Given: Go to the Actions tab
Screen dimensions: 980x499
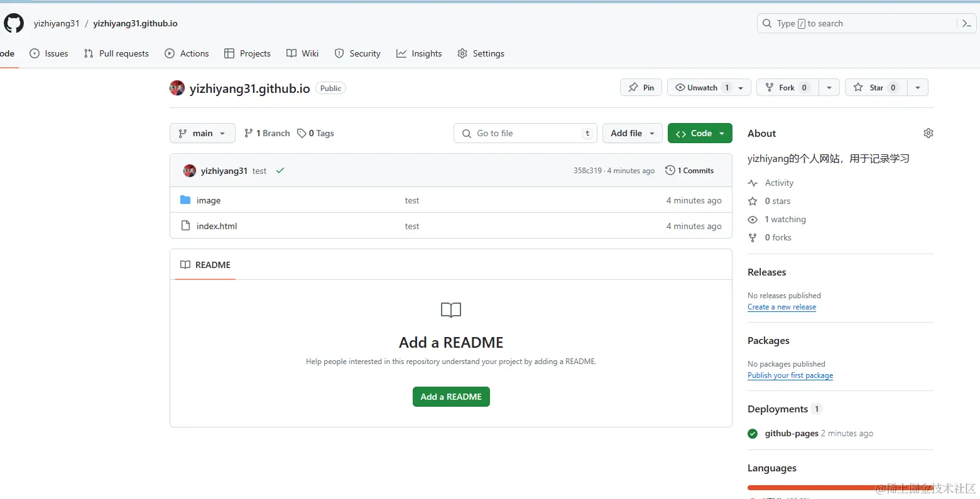Looking at the screenshot, I should 187,53.
